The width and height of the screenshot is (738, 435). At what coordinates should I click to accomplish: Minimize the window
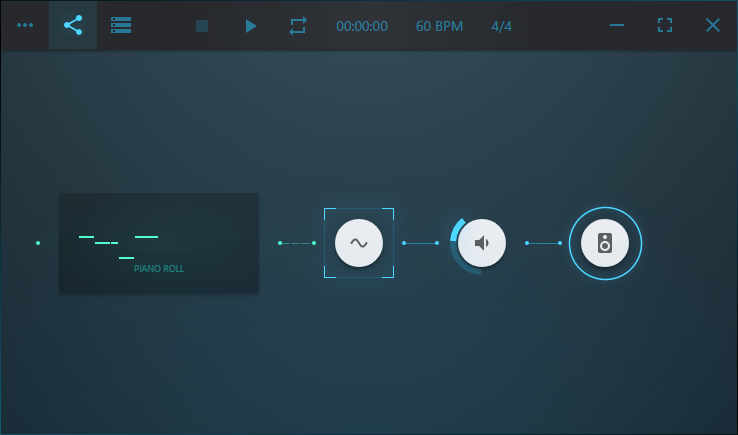(x=617, y=25)
